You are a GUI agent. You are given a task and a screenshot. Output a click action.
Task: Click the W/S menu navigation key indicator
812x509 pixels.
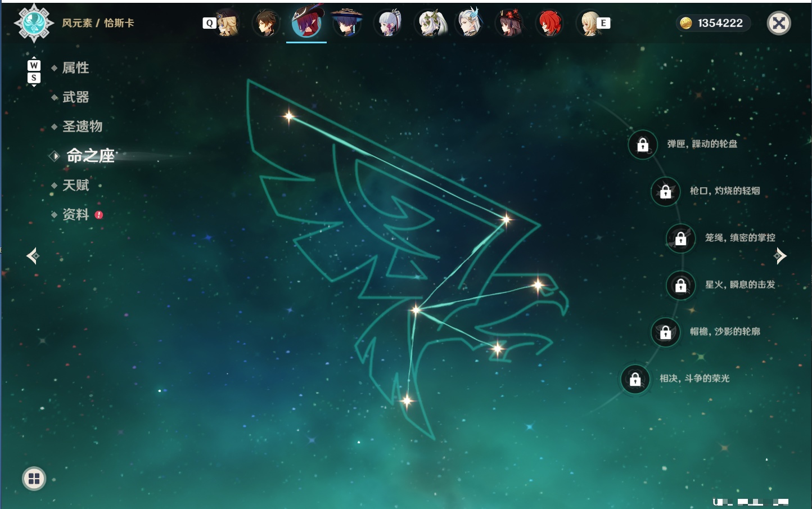click(34, 72)
